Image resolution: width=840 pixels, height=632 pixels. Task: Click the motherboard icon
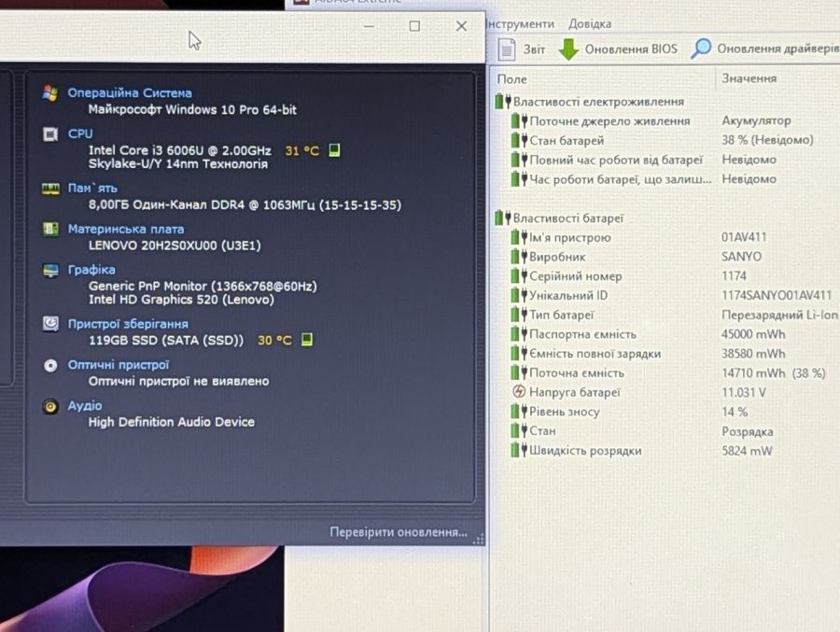(x=51, y=230)
